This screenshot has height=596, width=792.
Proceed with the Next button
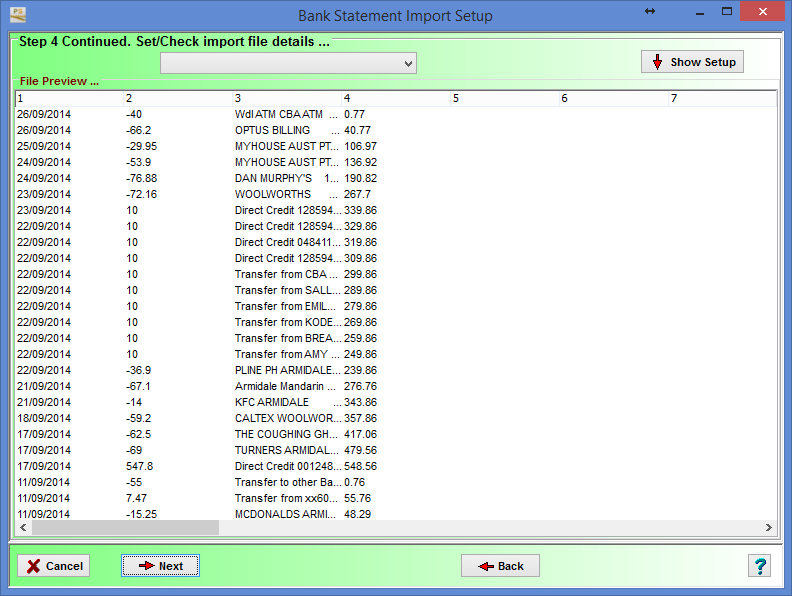point(161,566)
